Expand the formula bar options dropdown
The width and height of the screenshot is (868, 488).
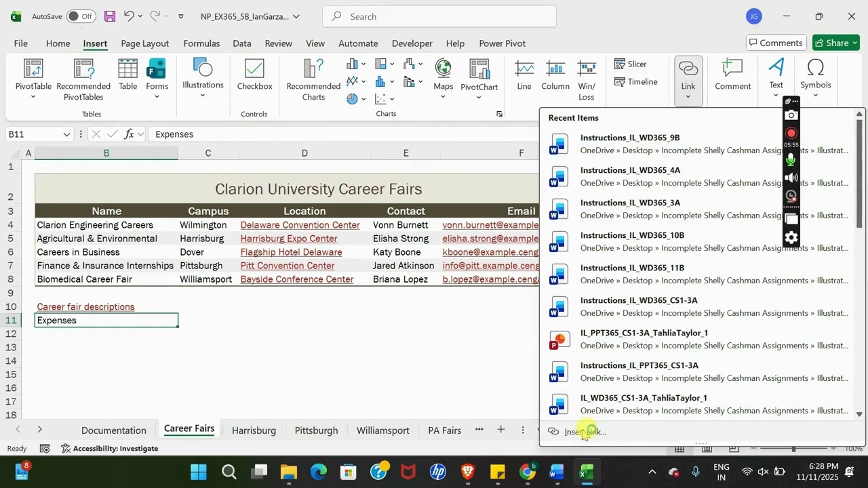click(x=140, y=134)
